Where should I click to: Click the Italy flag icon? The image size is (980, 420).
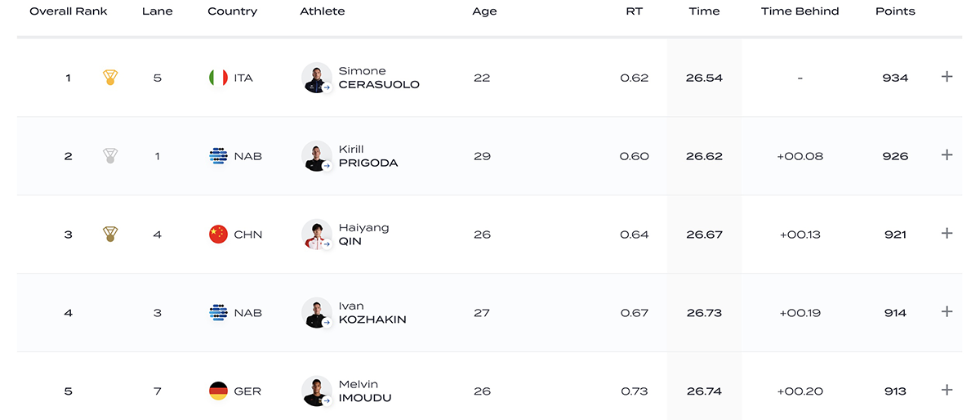pyautogui.click(x=218, y=78)
